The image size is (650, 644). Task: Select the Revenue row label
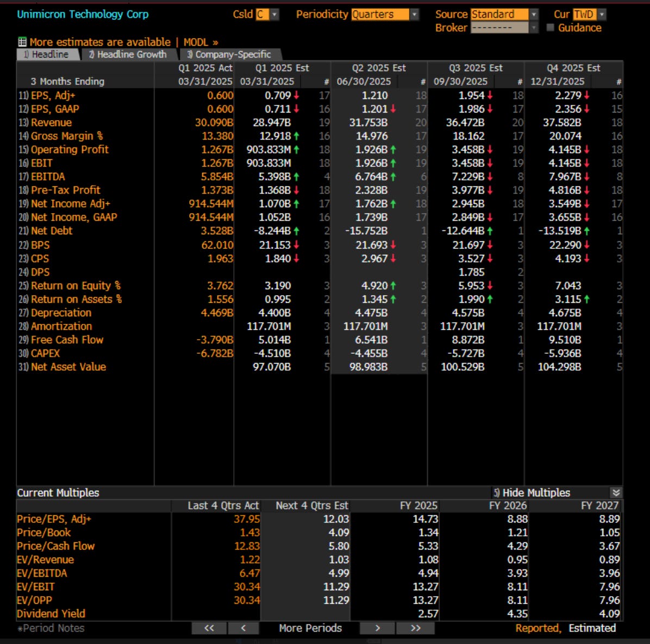(52, 123)
